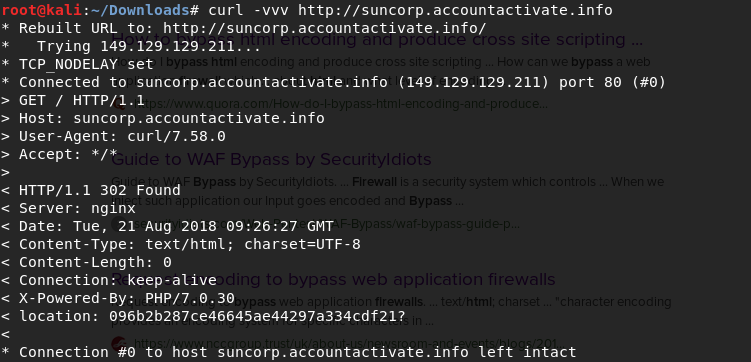Click the nccgroup favicon beside its URL

click(x=119, y=343)
